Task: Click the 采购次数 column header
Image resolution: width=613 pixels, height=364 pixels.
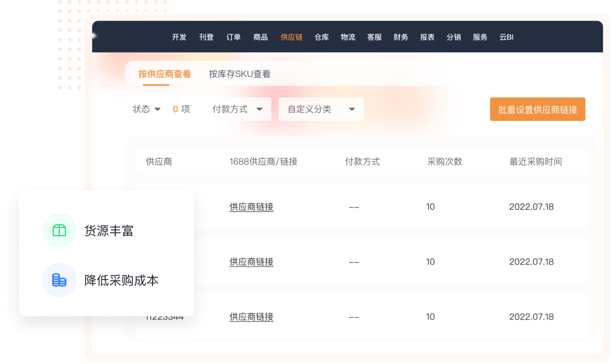Action: tap(445, 161)
